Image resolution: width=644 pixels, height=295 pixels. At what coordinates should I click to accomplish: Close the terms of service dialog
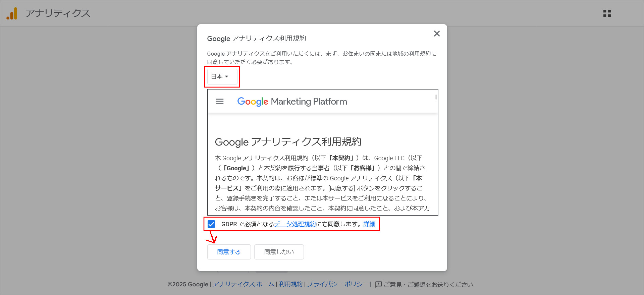tap(437, 34)
